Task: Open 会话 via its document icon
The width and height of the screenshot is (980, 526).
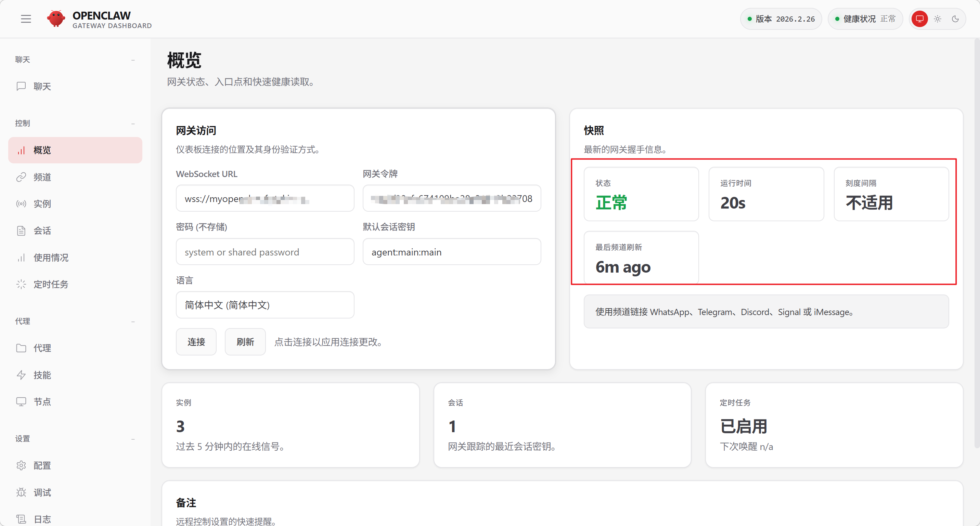Action: pos(21,230)
